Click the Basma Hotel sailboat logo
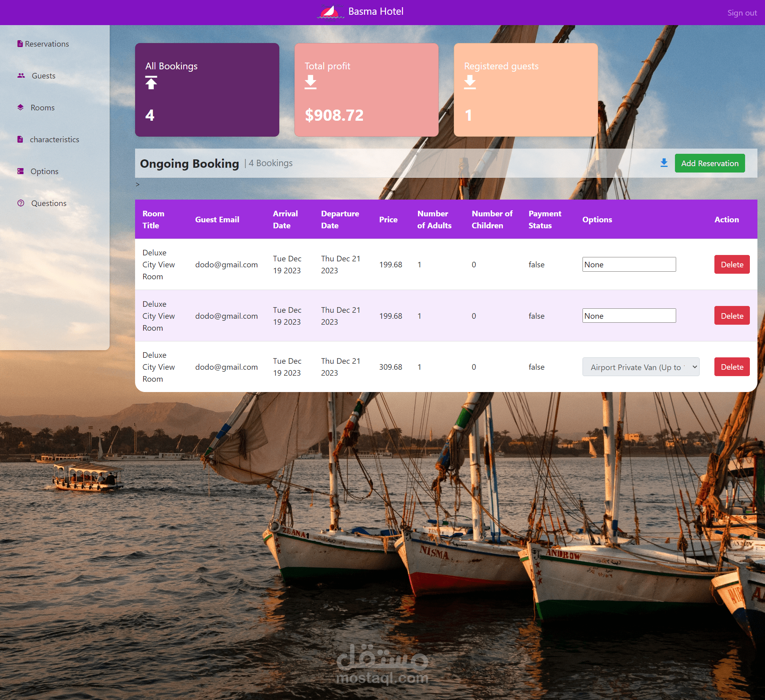This screenshot has height=700, width=765. point(330,12)
